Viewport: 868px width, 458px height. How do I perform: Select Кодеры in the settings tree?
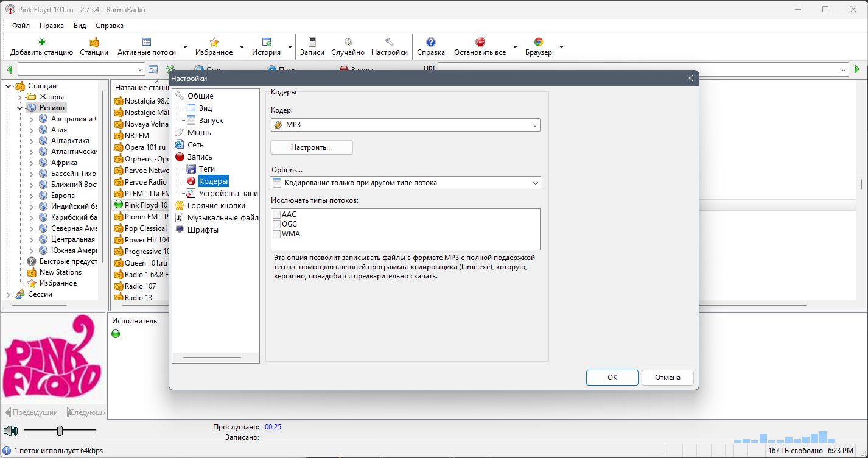(213, 181)
